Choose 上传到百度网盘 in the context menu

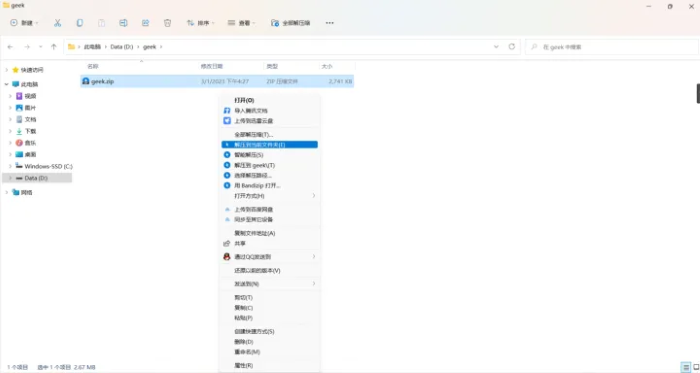270,209
